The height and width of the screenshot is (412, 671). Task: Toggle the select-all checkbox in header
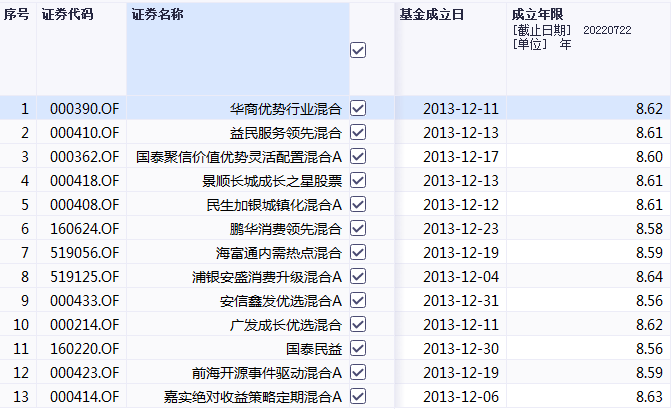(x=358, y=50)
